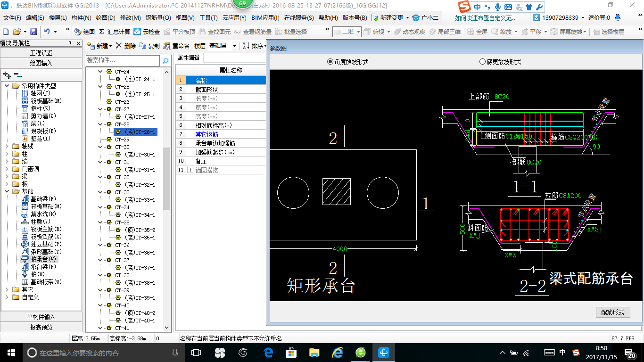Click 全屏 full screen tool
644x362 pixels.
(477, 32)
